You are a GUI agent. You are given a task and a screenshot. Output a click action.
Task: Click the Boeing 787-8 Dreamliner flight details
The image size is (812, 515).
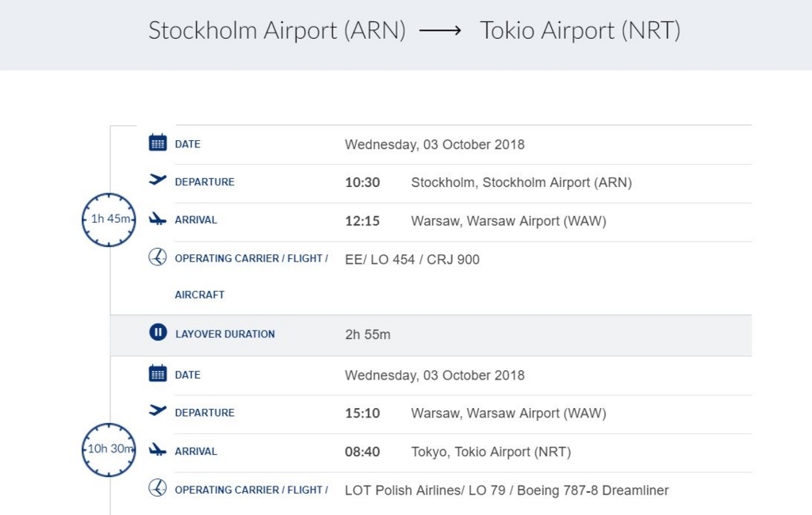coord(507,490)
